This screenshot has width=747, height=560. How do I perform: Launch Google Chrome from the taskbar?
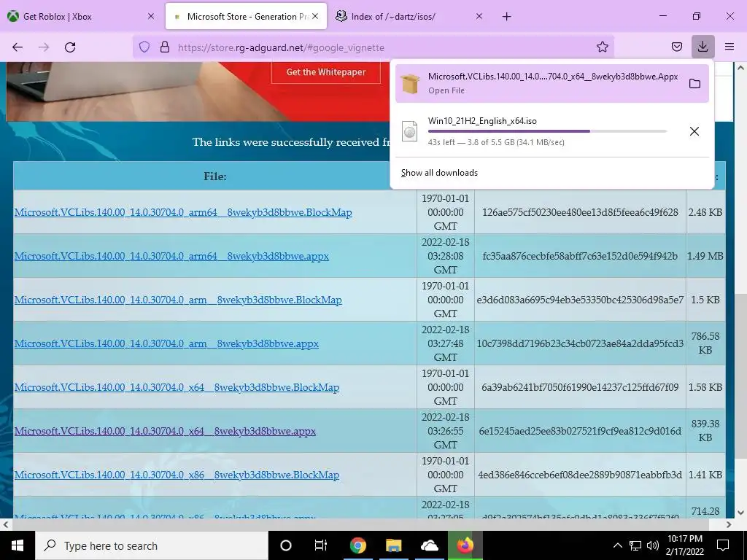[x=357, y=545]
